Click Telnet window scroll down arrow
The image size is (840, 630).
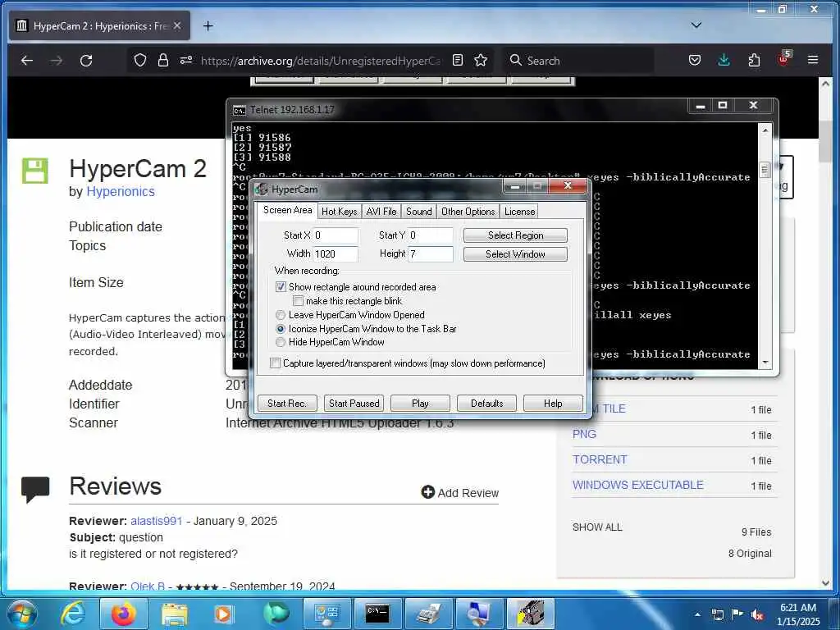(x=765, y=363)
